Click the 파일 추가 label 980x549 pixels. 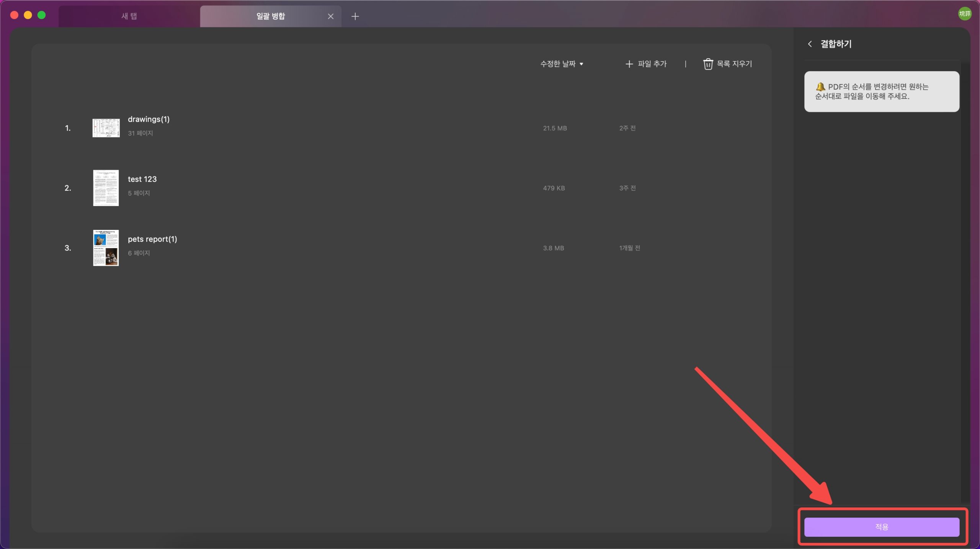652,64
